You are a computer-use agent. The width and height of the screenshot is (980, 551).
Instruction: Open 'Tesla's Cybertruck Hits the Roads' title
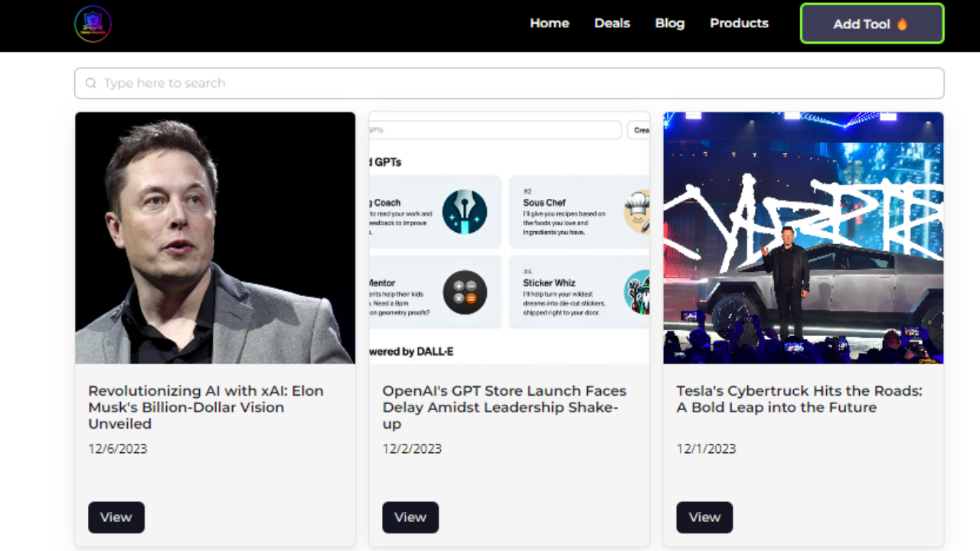coord(799,399)
